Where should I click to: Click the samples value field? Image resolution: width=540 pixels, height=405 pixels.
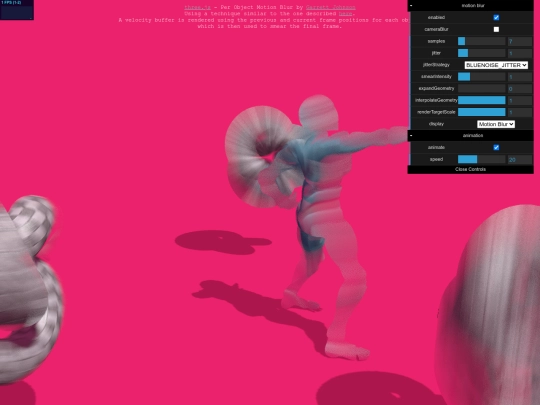[x=520, y=41]
